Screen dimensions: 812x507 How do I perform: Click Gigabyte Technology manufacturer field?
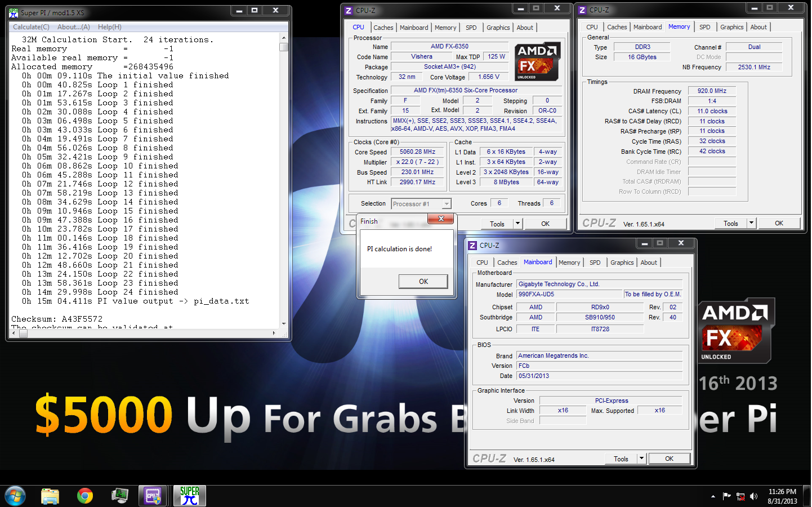[600, 284]
